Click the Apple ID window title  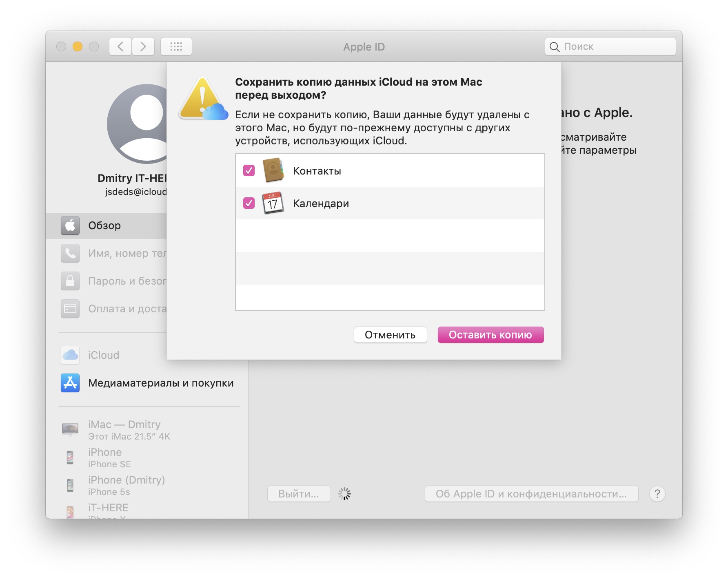[x=364, y=47]
